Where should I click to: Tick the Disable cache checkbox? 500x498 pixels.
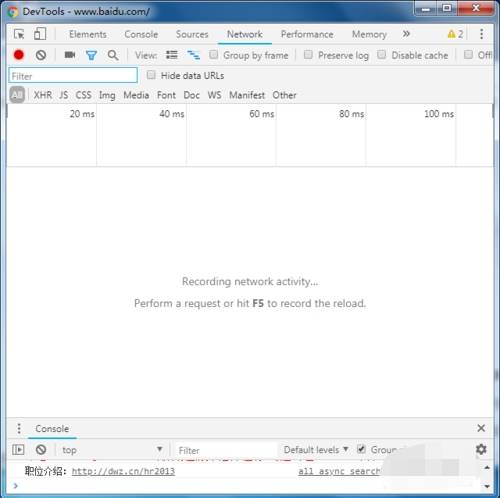(382, 55)
